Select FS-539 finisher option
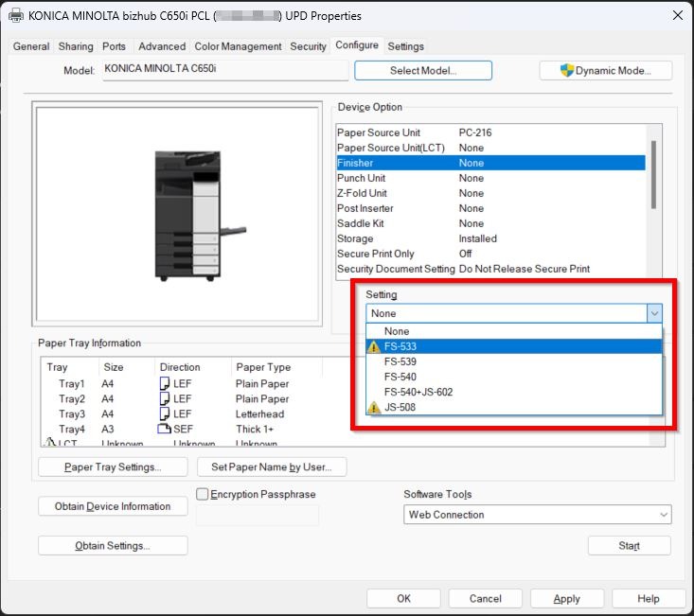The width and height of the screenshot is (694, 616). (400, 361)
